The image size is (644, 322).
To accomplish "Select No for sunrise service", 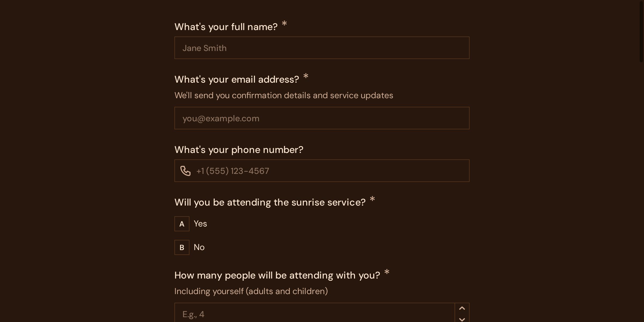I will pyautogui.click(x=199, y=247).
